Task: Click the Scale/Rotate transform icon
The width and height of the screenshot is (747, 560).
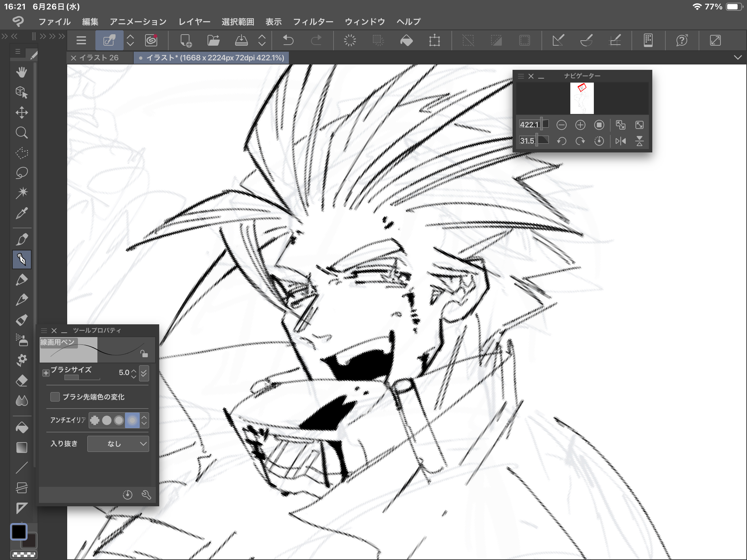Action: 434,41
